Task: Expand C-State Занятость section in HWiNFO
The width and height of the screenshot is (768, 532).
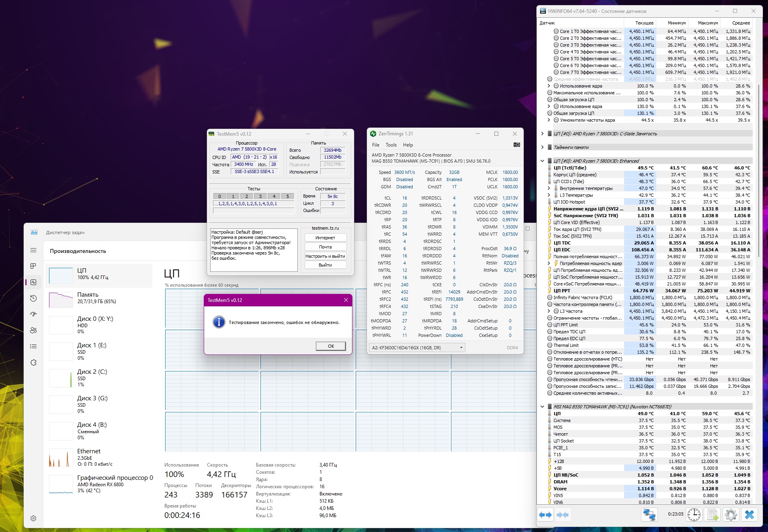Action: [542, 134]
